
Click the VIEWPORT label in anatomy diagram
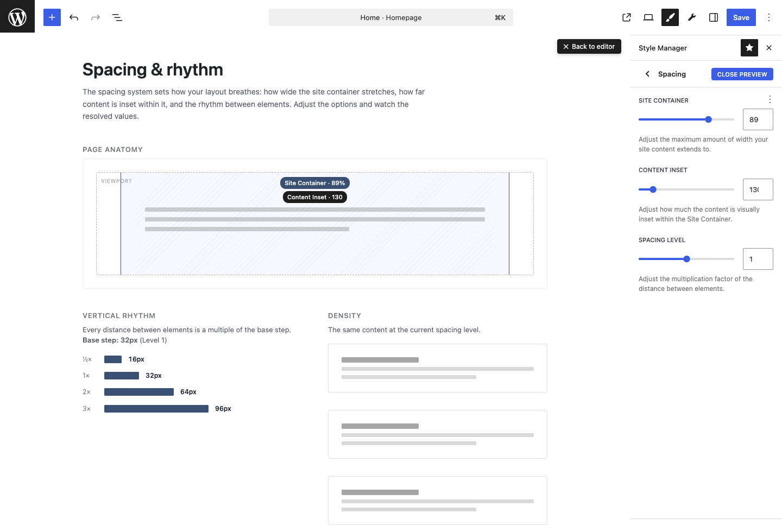point(116,181)
